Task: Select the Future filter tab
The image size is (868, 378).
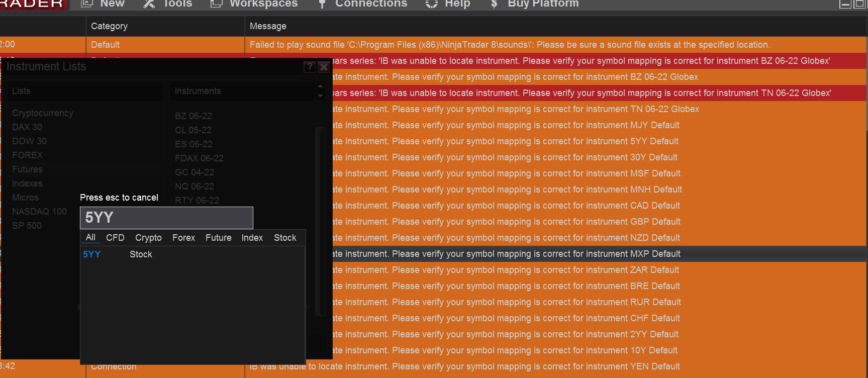Action: coord(218,238)
